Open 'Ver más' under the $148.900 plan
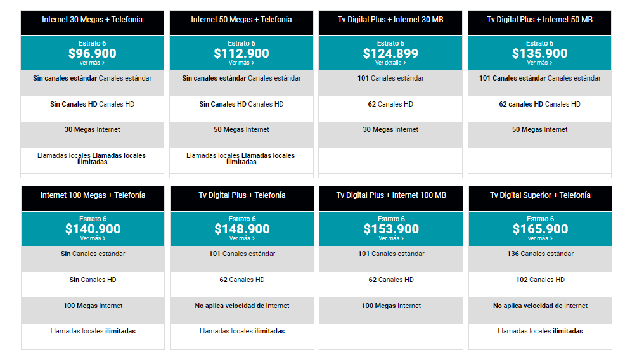The height and width of the screenshot is (355, 644). point(242,238)
